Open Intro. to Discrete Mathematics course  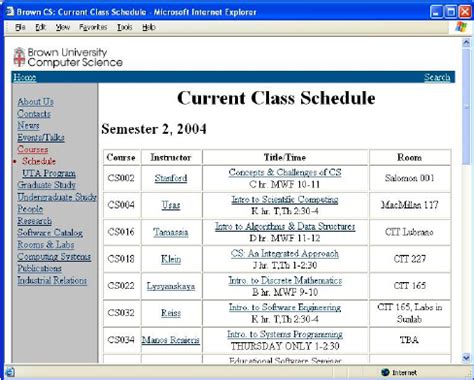pos(285,280)
